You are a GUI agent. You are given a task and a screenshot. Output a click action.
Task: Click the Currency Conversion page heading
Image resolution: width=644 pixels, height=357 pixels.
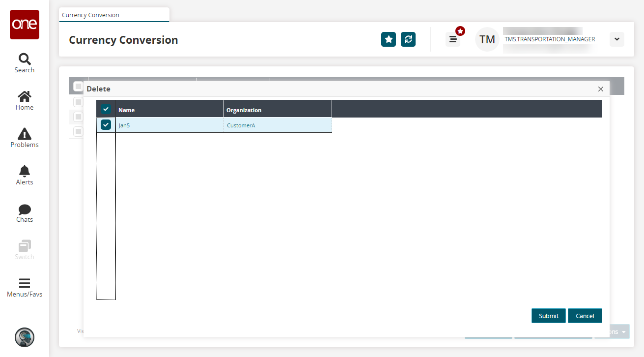pyautogui.click(x=123, y=40)
